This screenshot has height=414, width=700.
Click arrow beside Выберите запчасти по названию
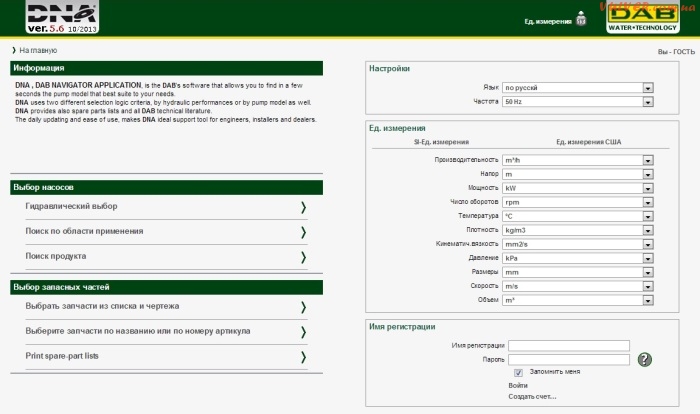pyautogui.click(x=303, y=332)
